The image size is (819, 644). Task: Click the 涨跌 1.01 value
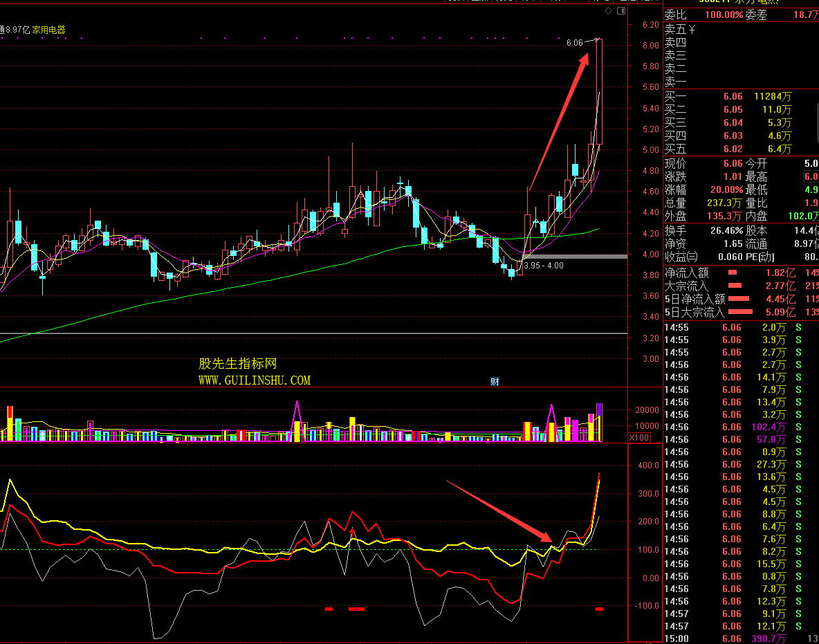tap(733, 176)
